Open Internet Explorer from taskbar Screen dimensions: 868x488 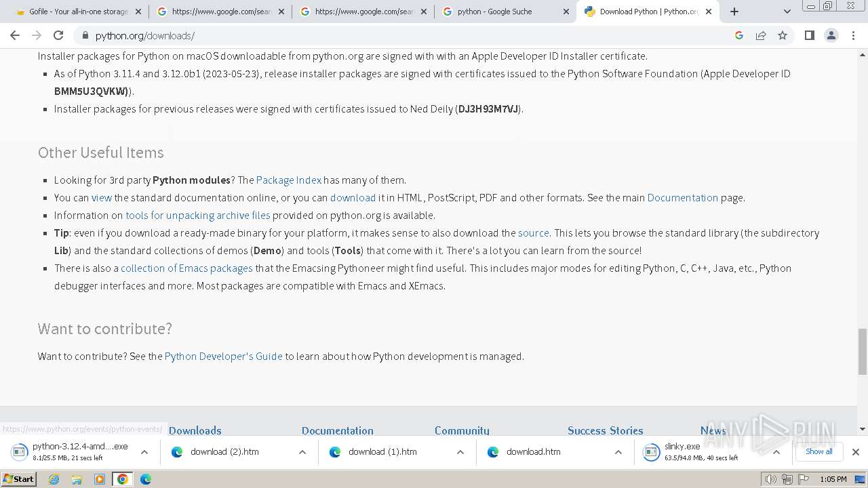[x=54, y=479]
